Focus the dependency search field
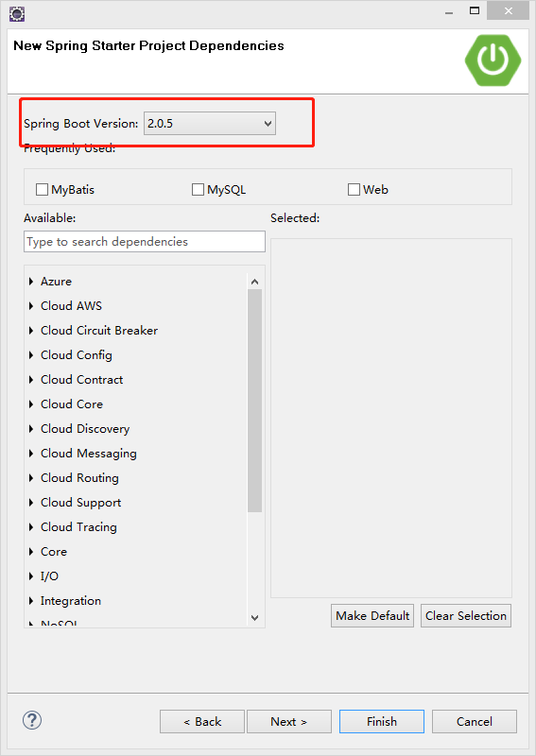Image resolution: width=536 pixels, height=756 pixels. [145, 242]
